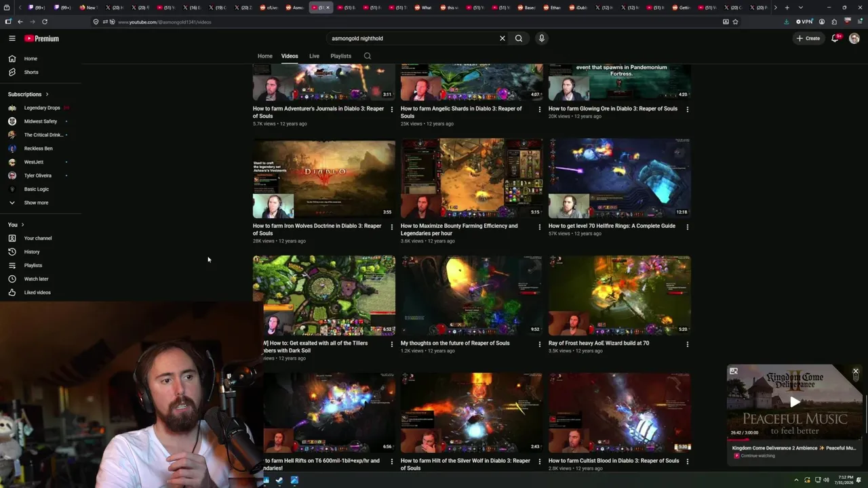Open the account avatar menu

click(x=854, y=39)
